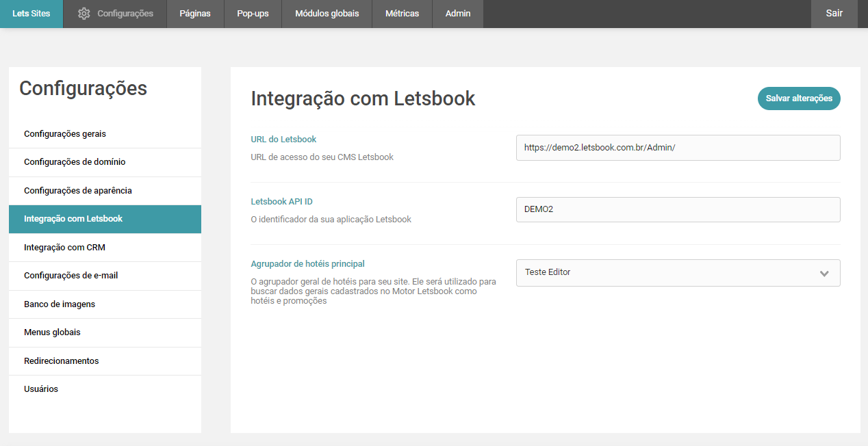Open Configurações gerais in sidebar
The image size is (868, 446).
pos(105,134)
